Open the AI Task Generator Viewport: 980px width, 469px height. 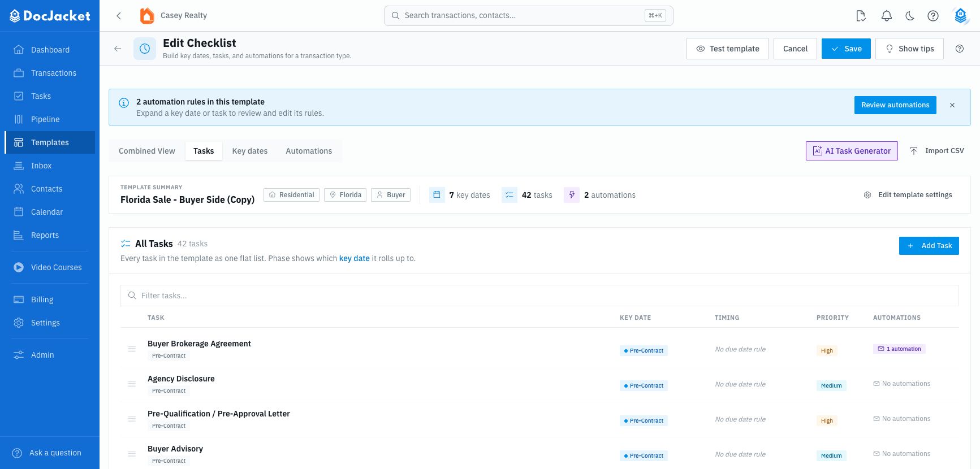[852, 151]
